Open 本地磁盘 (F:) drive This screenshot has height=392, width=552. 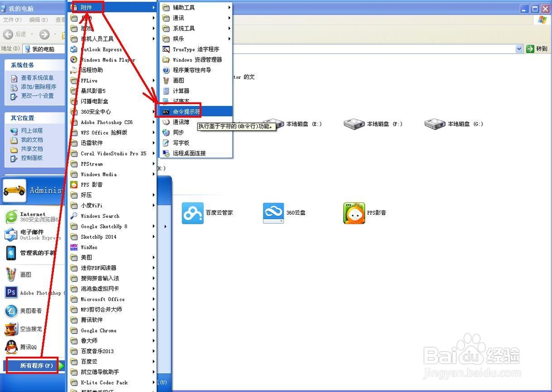pos(373,123)
